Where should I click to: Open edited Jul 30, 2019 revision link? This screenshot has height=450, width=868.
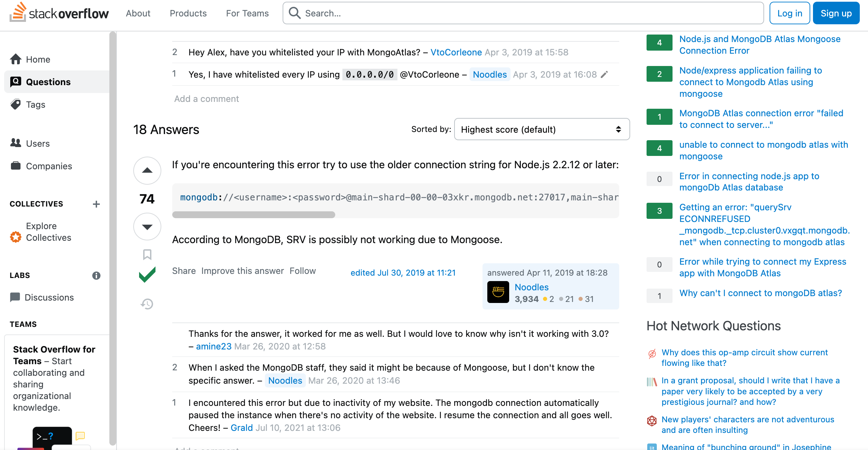pyautogui.click(x=403, y=273)
